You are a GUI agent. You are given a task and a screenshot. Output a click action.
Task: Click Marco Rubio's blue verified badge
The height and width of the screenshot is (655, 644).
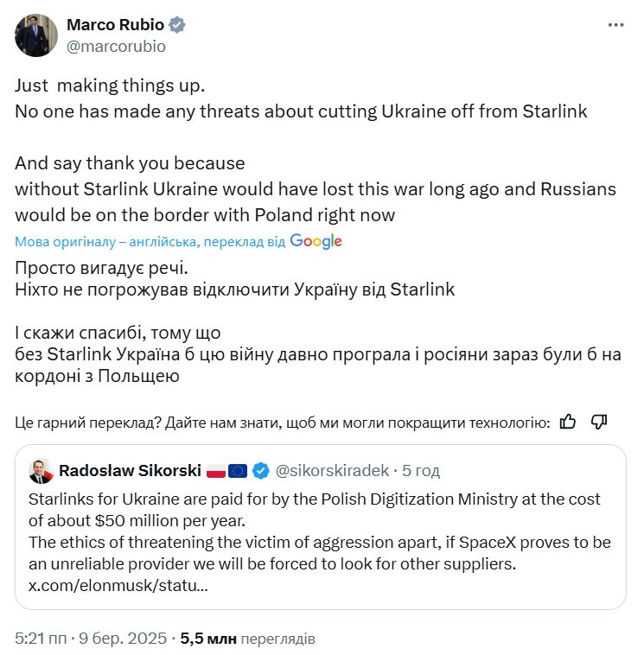(x=176, y=25)
